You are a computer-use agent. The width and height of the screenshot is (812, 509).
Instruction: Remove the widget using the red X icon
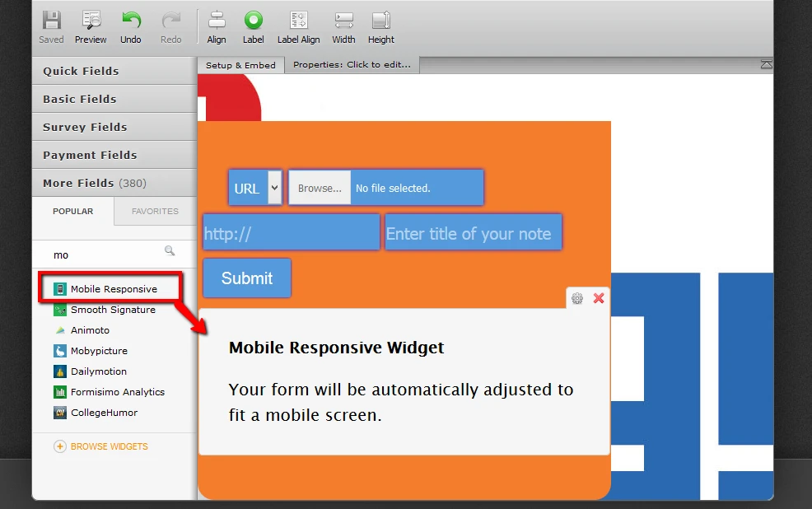click(598, 298)
